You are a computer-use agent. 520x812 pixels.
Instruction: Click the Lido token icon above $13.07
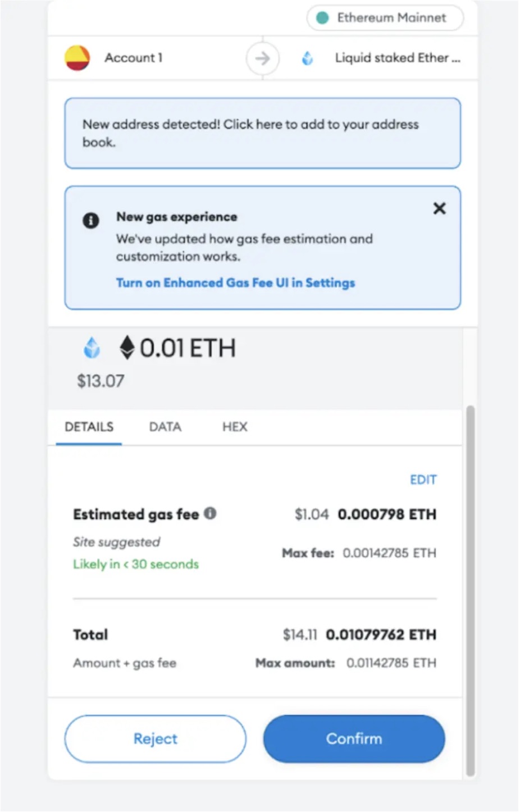coord(92,348)
